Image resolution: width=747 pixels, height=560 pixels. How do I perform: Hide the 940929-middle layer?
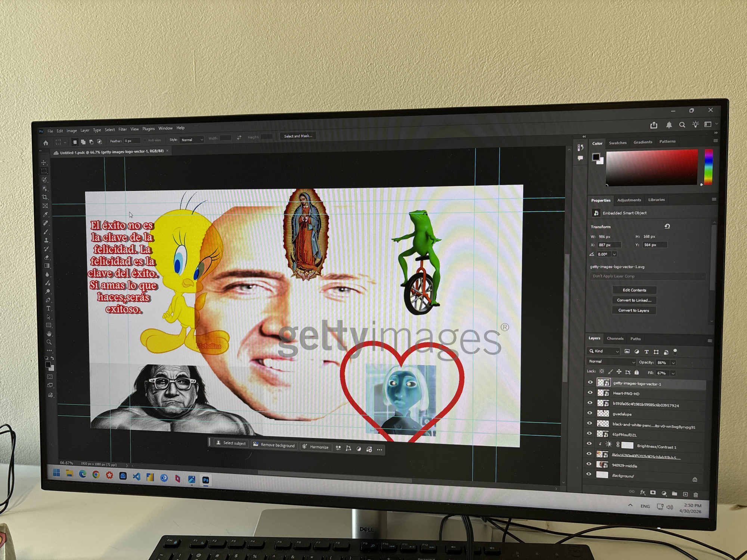coord(589,464)
